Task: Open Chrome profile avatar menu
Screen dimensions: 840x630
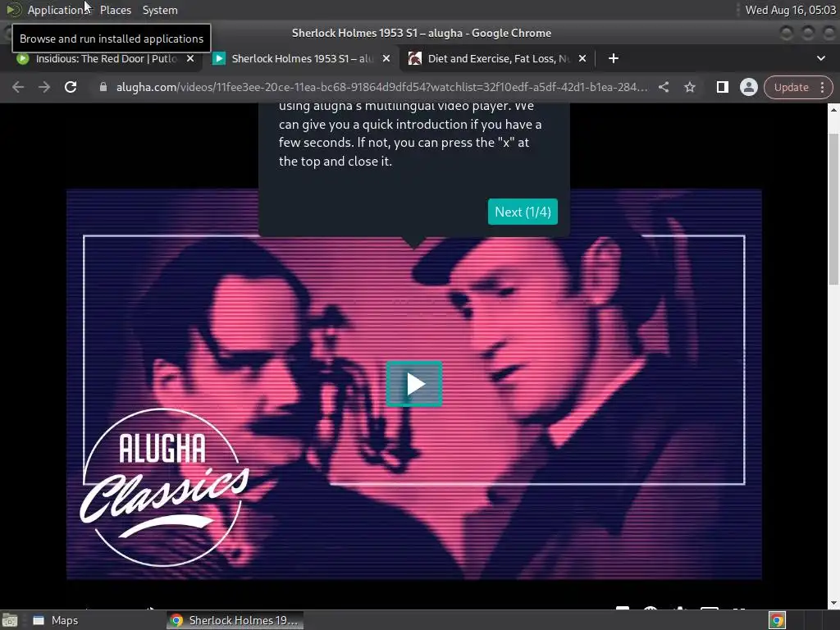Action: 748,87
